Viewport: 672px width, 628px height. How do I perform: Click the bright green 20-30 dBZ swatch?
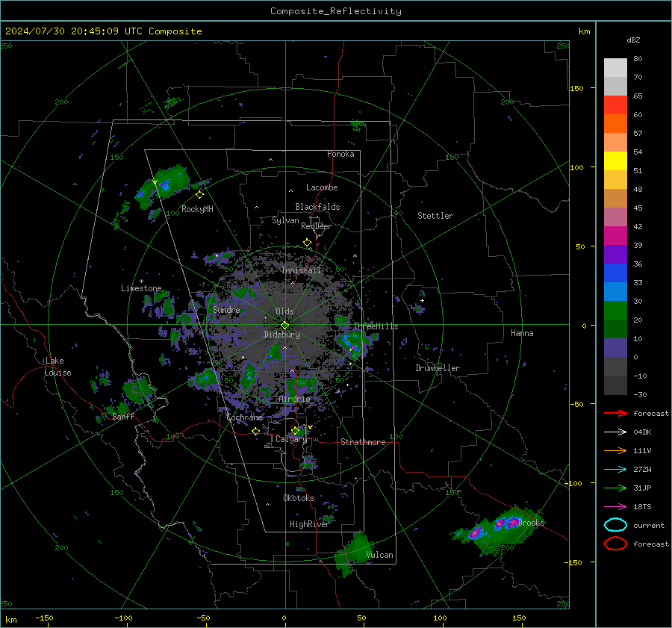(x=615, y=311)
